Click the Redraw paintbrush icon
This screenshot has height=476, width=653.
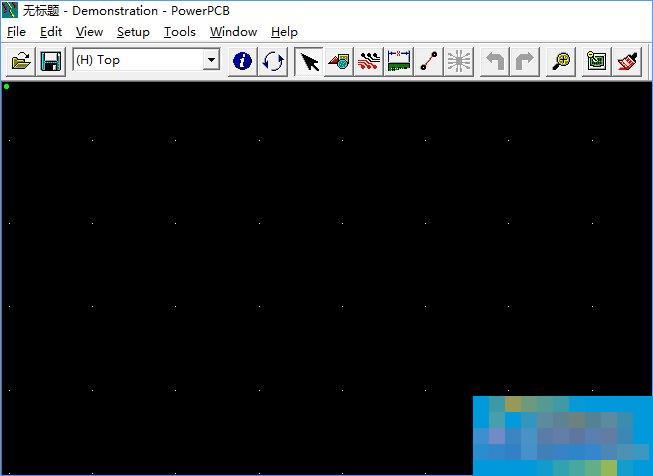[x=627, y=61]
